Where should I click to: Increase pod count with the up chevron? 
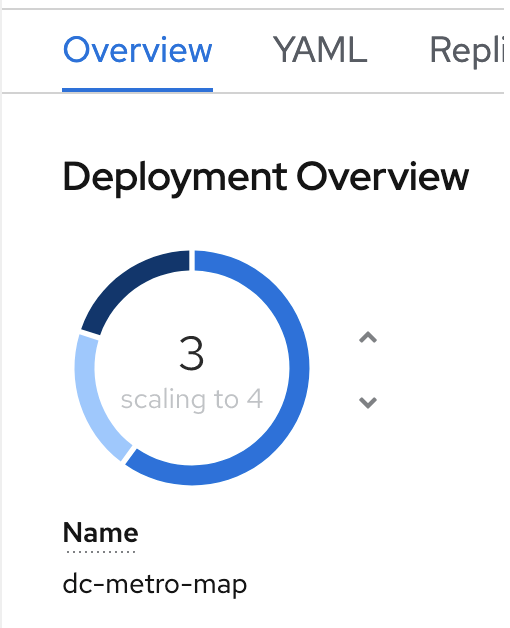click(x=368, y=338)
